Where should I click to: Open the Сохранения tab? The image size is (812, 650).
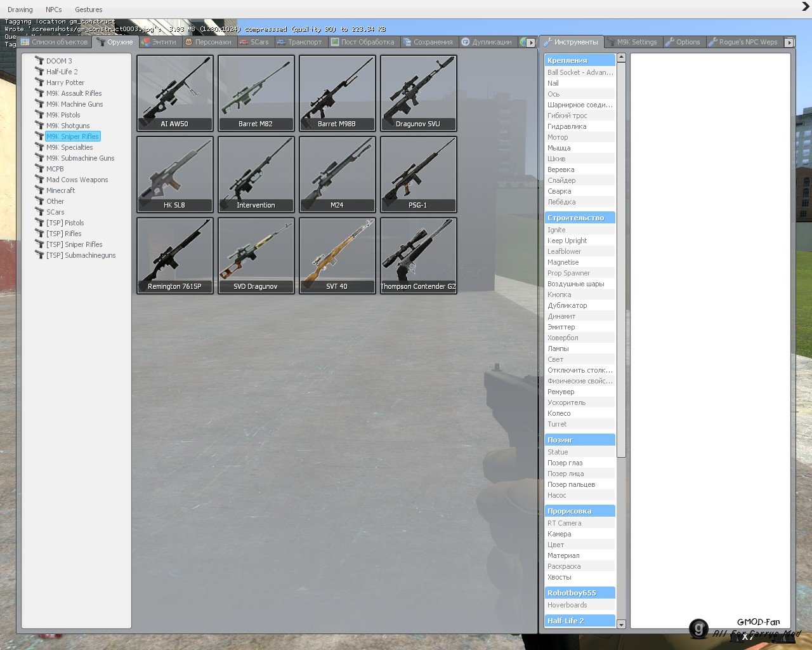point(428,42)
